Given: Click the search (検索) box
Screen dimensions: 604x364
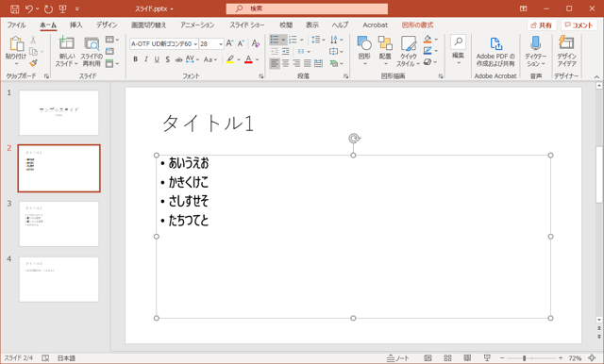Looking at the screenshot, I should [x=307, y=8].
